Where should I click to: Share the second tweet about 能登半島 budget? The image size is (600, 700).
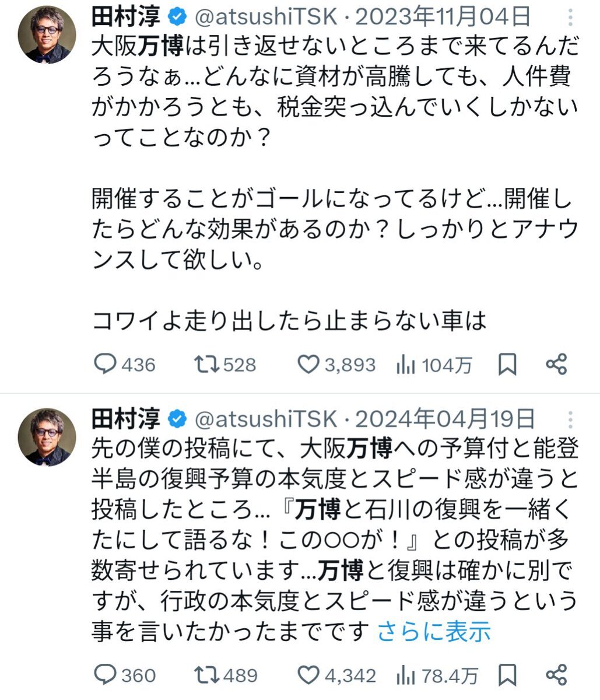pyautogui.click(x=557, y=675)
